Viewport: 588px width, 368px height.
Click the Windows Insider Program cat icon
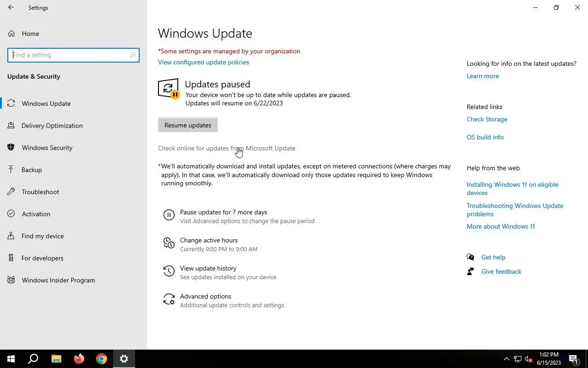click(x=11, y=280)
